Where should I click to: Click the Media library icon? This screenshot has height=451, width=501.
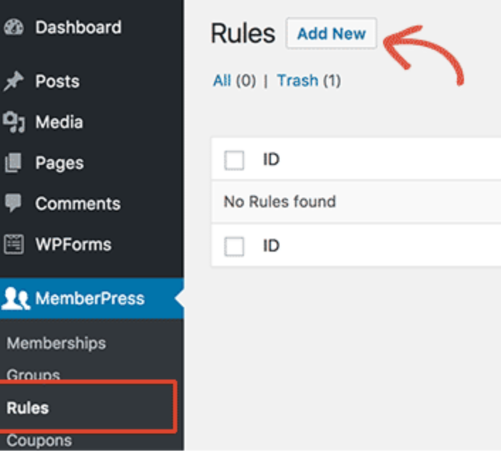(14, 122)
